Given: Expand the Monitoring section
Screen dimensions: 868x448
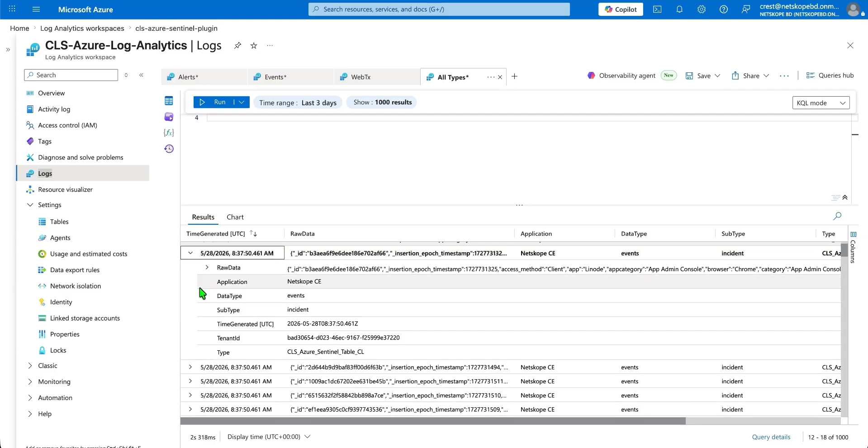Looking at the screenshot, I should point(30,382).
